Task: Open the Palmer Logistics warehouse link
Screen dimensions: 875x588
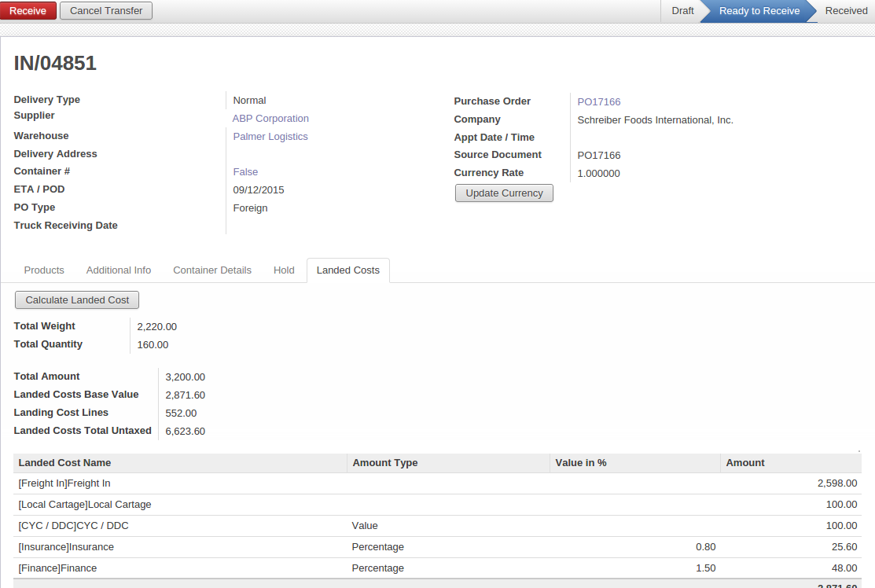Action: [x=270, y=136]
